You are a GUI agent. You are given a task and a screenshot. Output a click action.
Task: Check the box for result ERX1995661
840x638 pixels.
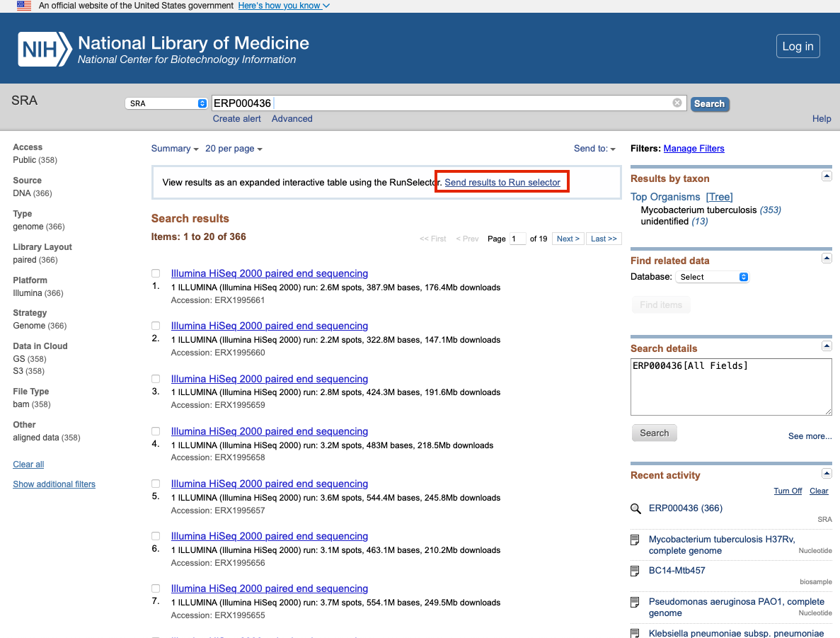coord(156,273)
